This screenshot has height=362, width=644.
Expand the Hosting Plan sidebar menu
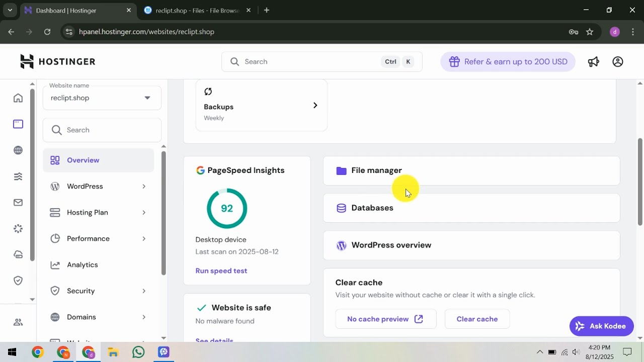point(98,212)
